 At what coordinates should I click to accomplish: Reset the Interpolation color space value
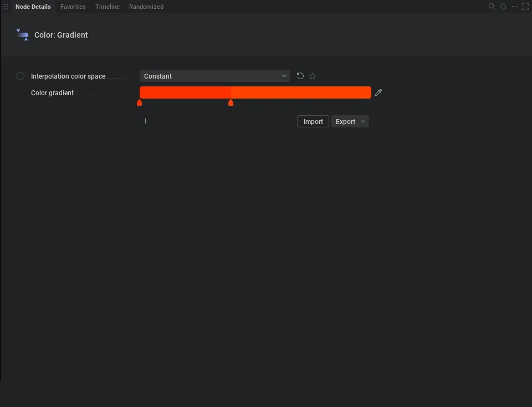click(300, 76)
